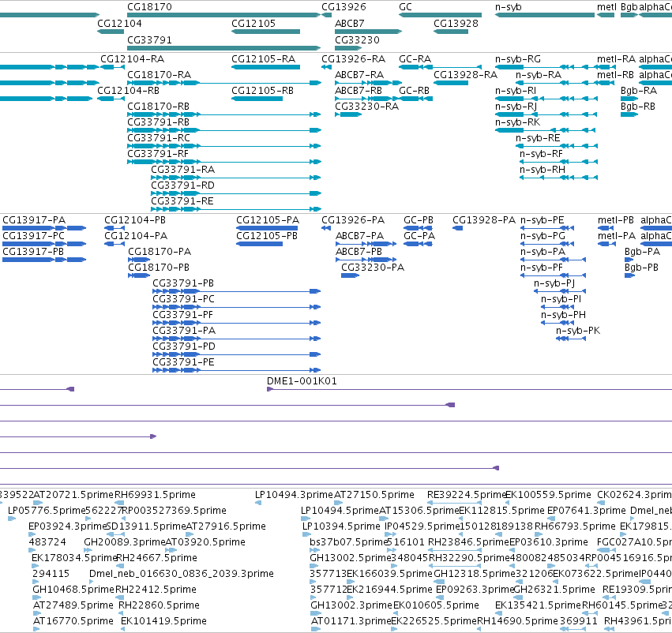Select the ABCB7 gene label

[x=350, y=24]
